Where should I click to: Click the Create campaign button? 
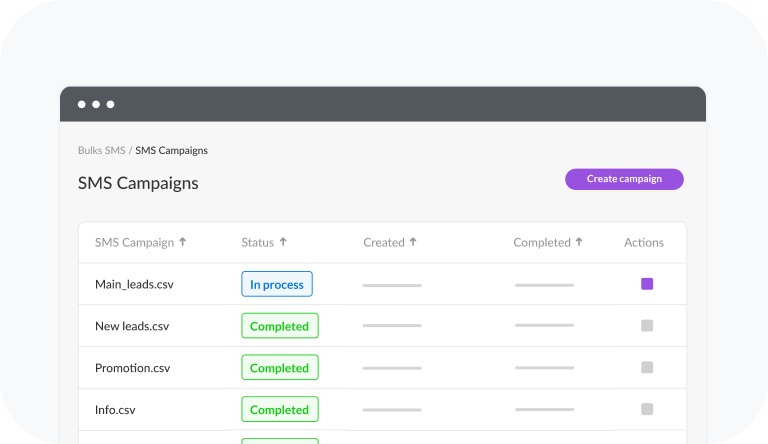[624, 179]
